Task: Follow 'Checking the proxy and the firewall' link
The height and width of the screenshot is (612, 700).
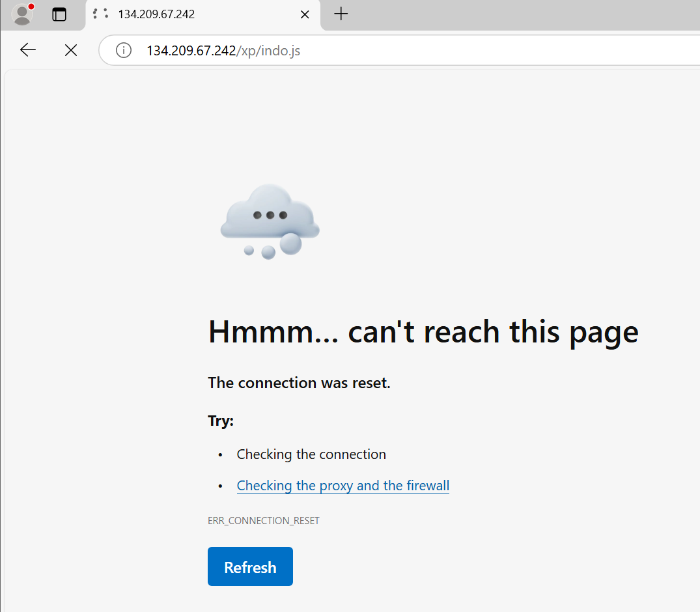Action: 343,485
